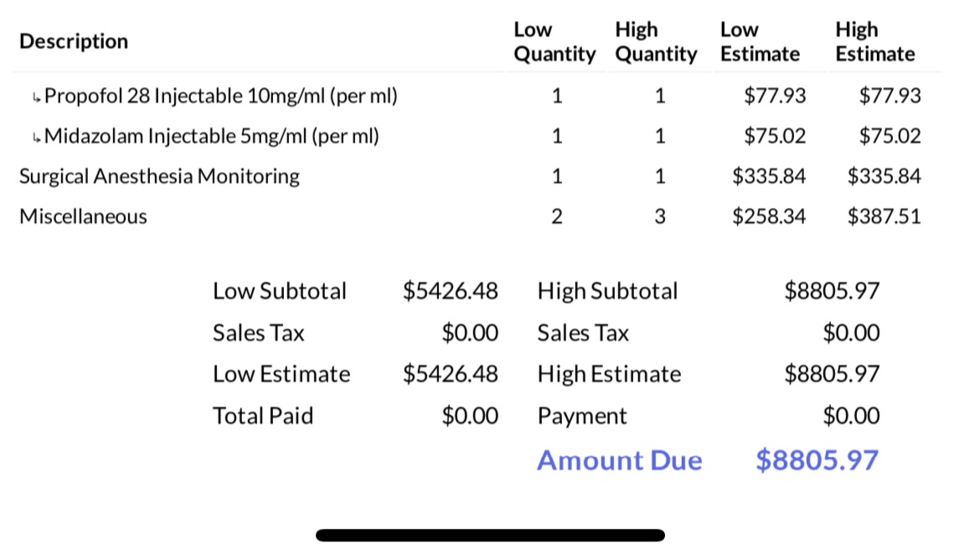This screenshot has width=980, height=554.
Task: Select the Miscellaneous line item
Action: click(83, 216)
